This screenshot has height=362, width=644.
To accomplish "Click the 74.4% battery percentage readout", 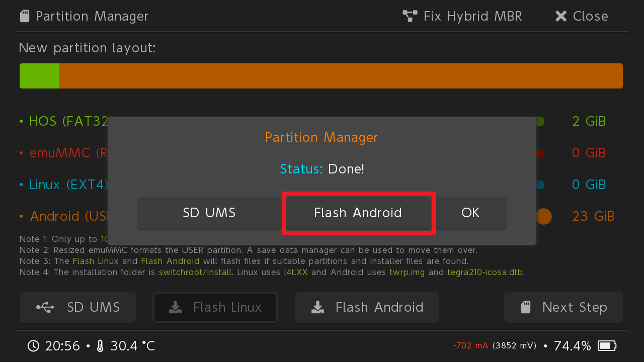I will coord(572,346).
